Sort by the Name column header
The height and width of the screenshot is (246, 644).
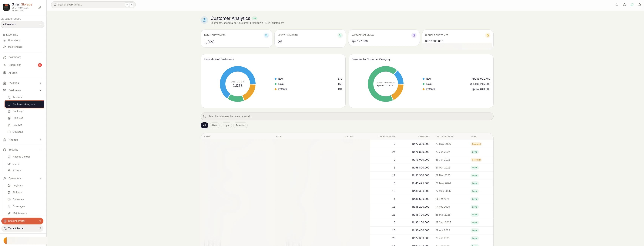(x=207, y=137)
